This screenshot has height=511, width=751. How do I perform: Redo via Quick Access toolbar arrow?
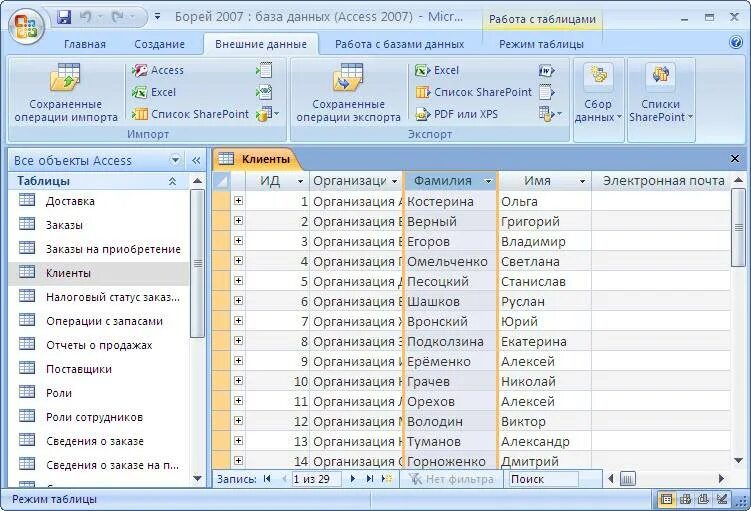(x=117, y=17)
